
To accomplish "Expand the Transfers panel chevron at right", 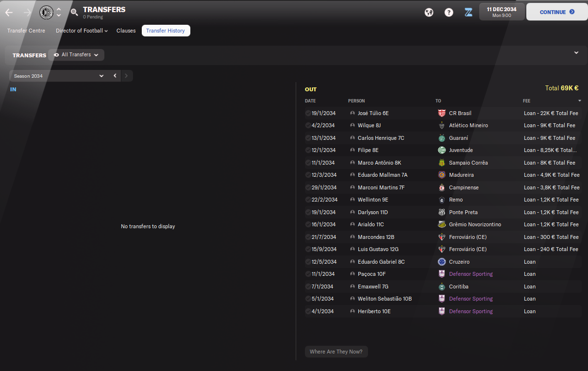I will click(x=576, y=52).
